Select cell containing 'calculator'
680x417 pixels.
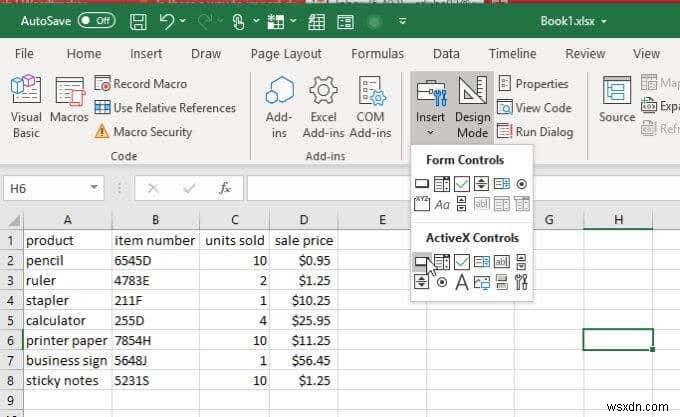tap(67, 320)
